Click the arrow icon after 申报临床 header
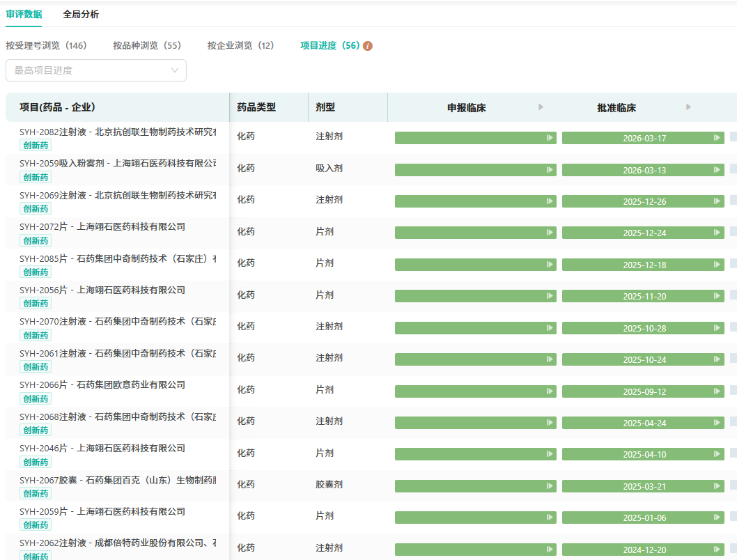The width and height of the screenshot is (737, 560). pyautogui.click(x=541, y=107)
